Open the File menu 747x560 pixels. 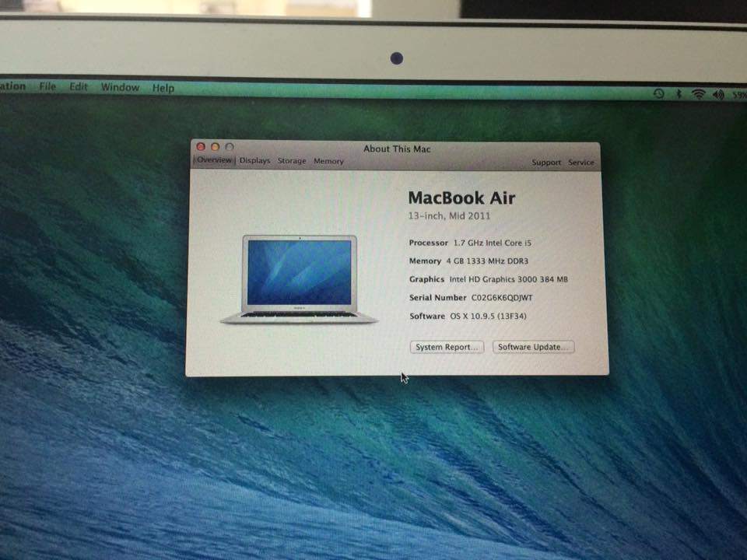click(x=47, y=86)
